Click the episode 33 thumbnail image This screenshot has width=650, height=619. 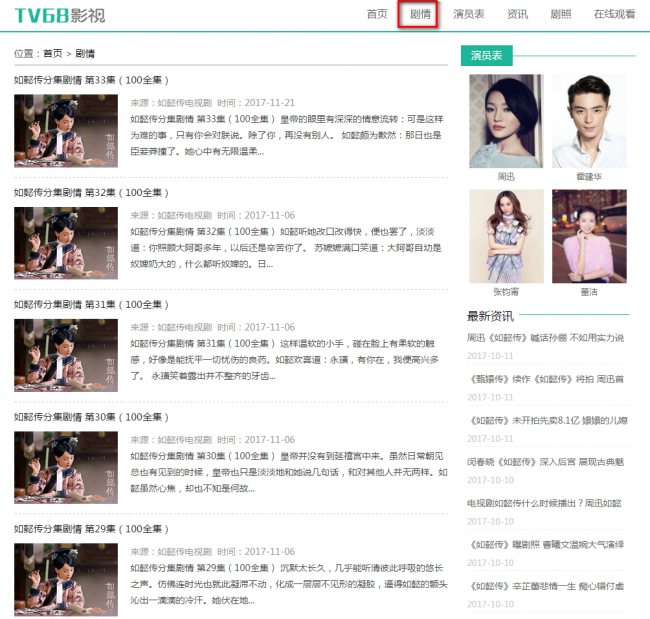(x=66, y=131)
